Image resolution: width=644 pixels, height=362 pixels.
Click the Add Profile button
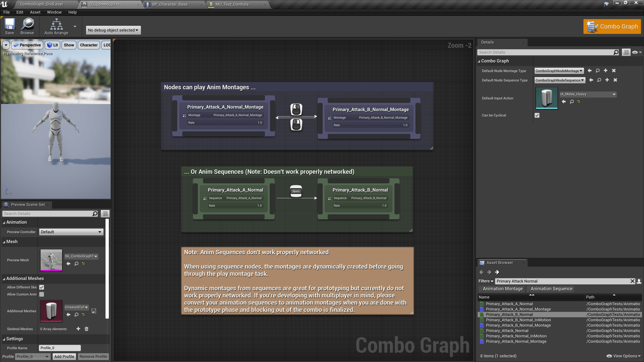click(x=64, y=356)
